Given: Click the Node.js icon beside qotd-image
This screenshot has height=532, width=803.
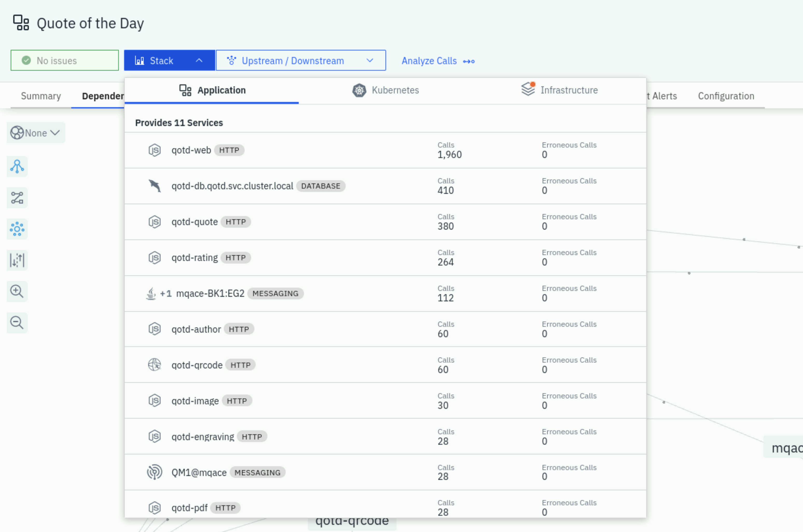Looking at the screenshot, I should click(x=154, y=401).
